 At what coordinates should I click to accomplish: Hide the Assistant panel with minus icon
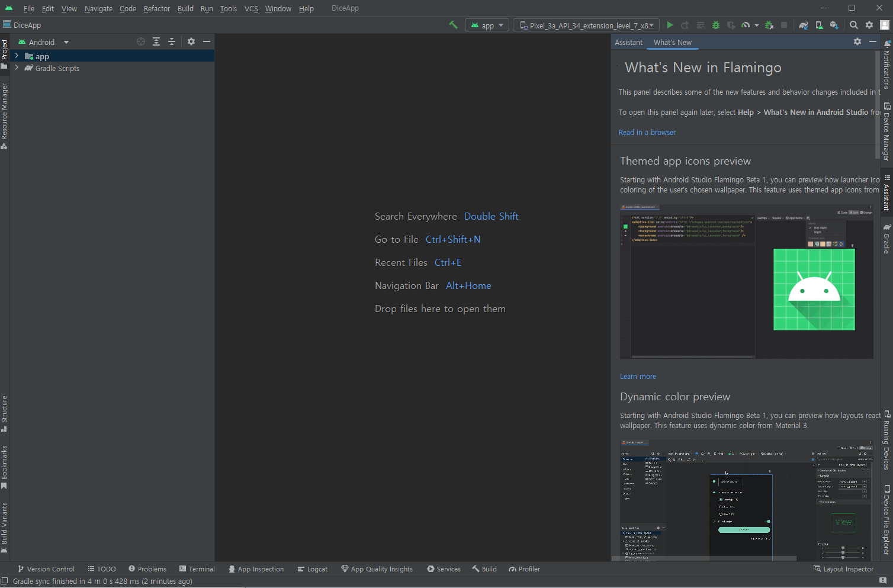click(873, 41)
